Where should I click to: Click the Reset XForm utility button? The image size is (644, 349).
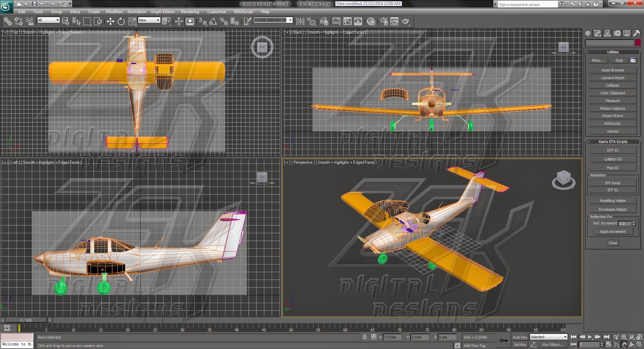(613, 116)
